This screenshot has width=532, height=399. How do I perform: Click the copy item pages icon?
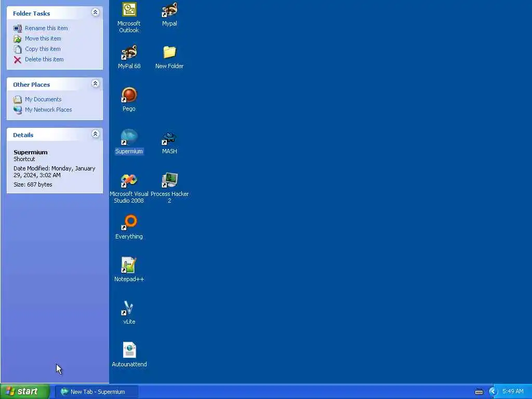[x=18, y=49]
